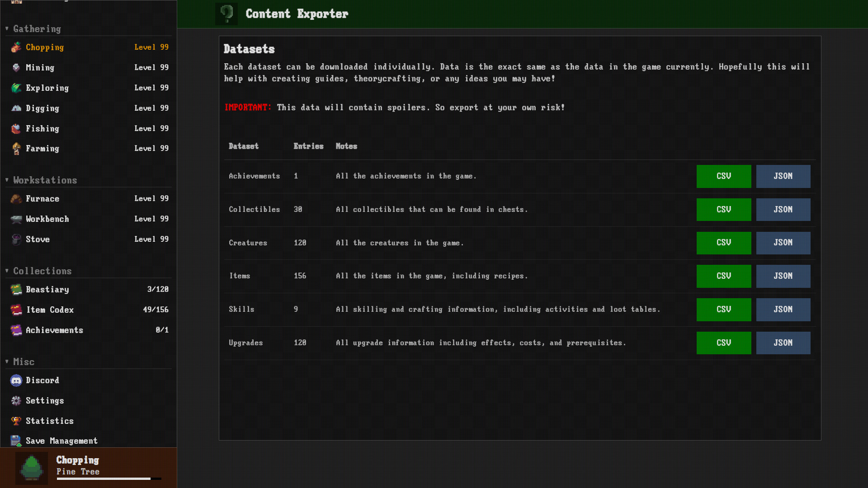Click the Chopping progress bar
The image size is (868, 488).
[108, 479]
